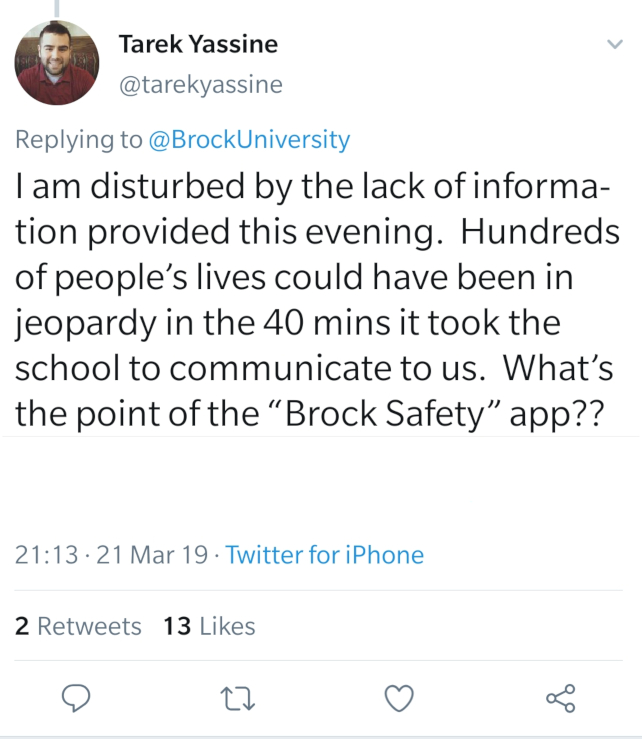Tap the thread connector line above avatar
Image resolution: width=642 pixels, height=739 pixels.
[57, 8]
